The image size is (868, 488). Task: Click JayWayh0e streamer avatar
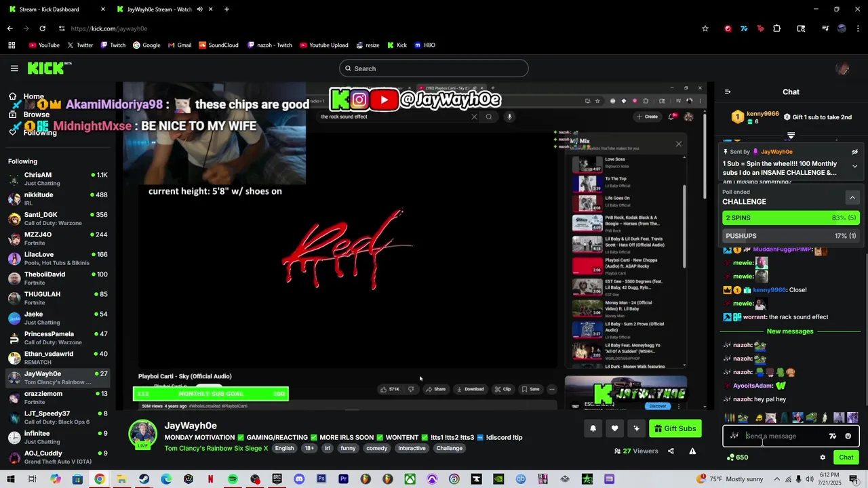(143, 434)
